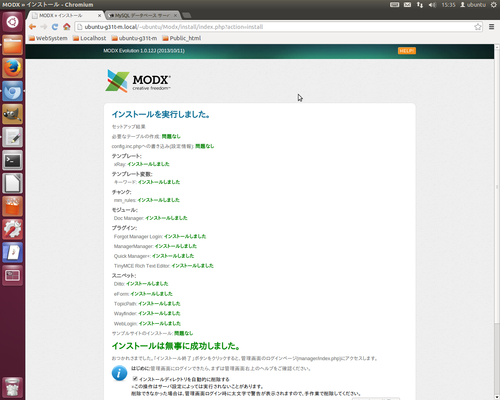
Task: Open the blue document launcher icon
Action: (x=12, y=252)
